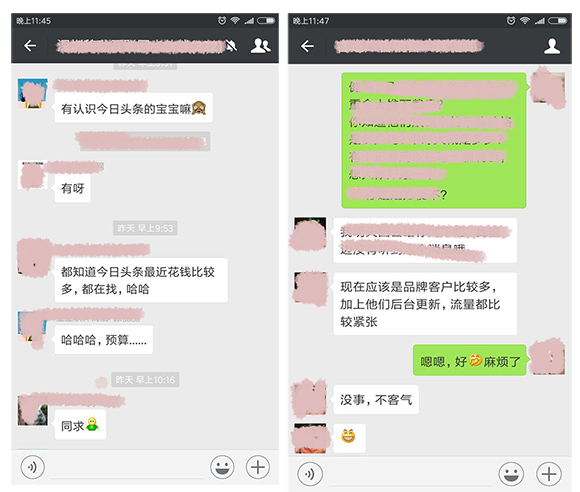
Task: Tap the laughing emoji message in right chat
Action: 349,438
